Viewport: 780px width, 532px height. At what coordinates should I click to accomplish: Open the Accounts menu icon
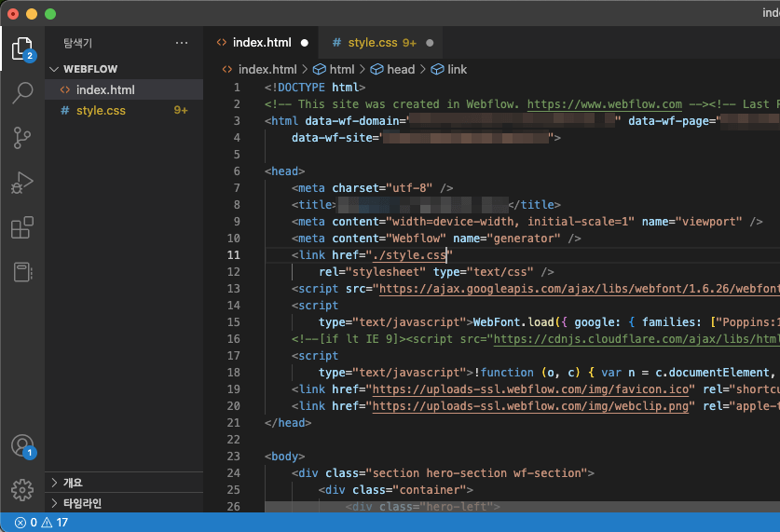tap(22, 446)
